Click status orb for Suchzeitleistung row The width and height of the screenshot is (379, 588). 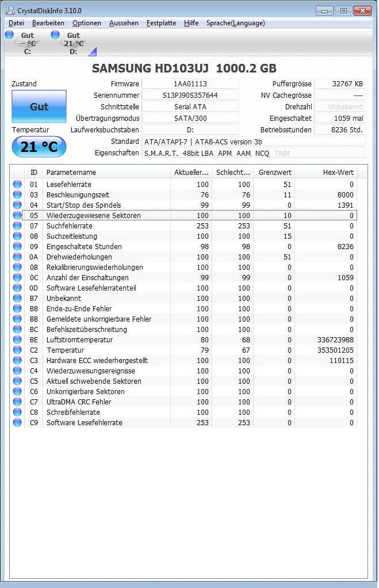[17, 236]
